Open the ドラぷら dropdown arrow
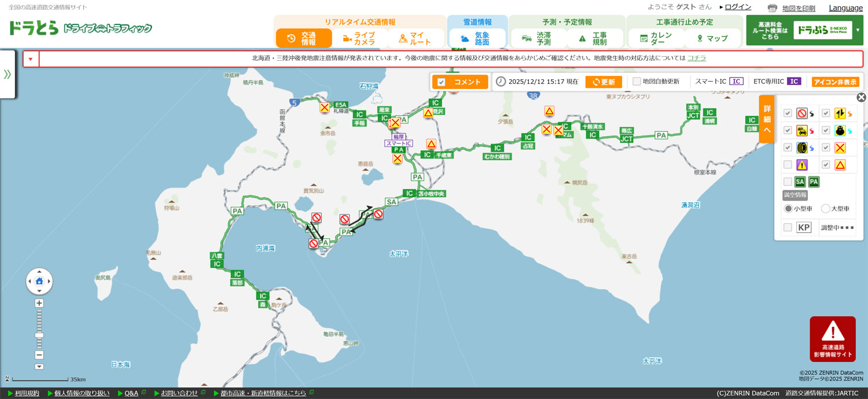The image size is (868, 399). (858, 30)
